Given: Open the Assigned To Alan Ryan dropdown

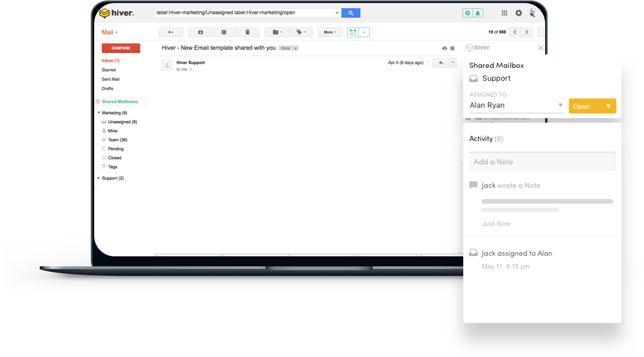Looking at the screenshot, I should point(516,105).
